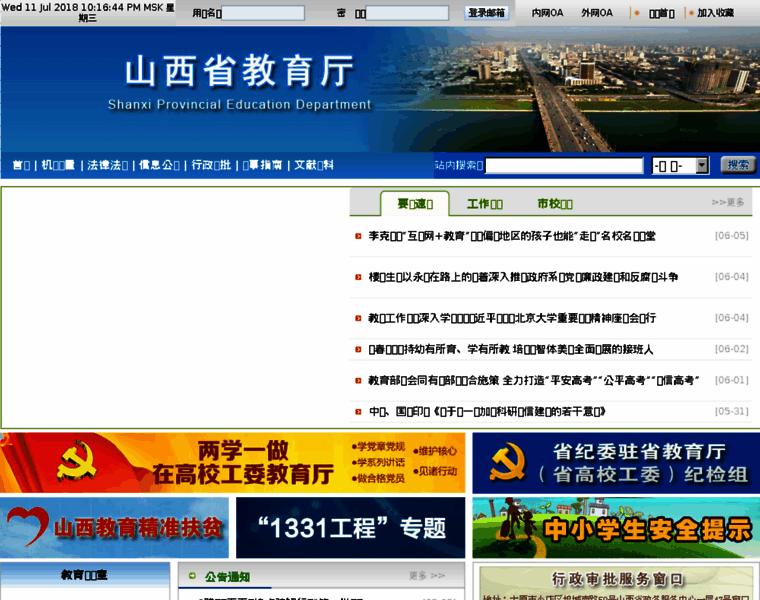Image resolution: width=760 pixels, height=600 pixels.
Task: Click the heart logo on 山西教育精准扶贫 banner
Action: [x=28, y=526]
